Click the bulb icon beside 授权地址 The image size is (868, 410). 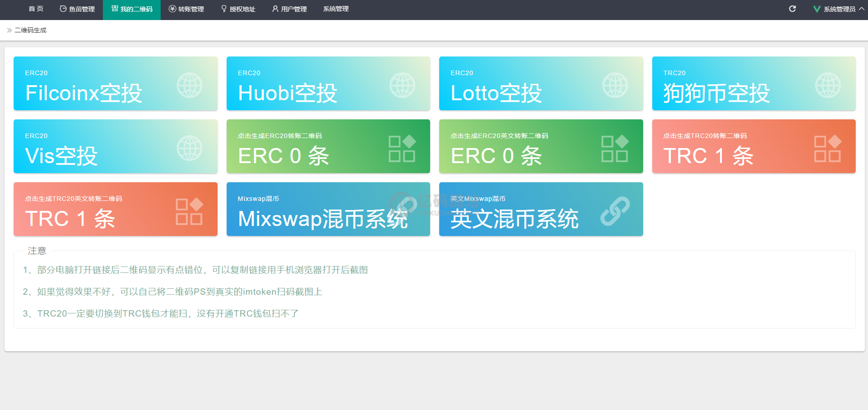pos(224,9)
